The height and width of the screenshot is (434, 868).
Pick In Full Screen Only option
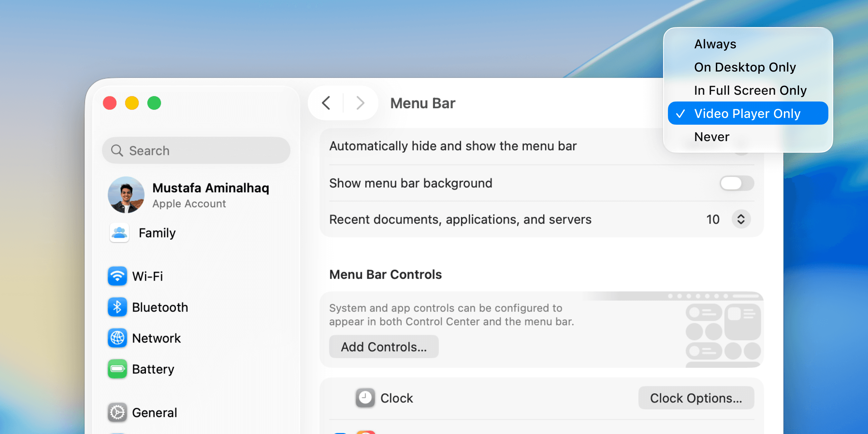750,90
